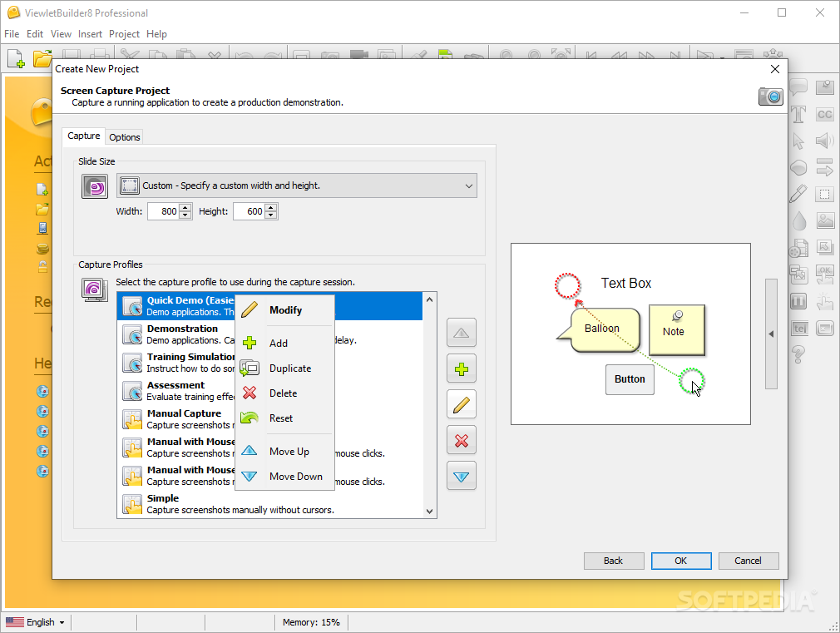Choose Move Up from the context menu

coord(285,452)
